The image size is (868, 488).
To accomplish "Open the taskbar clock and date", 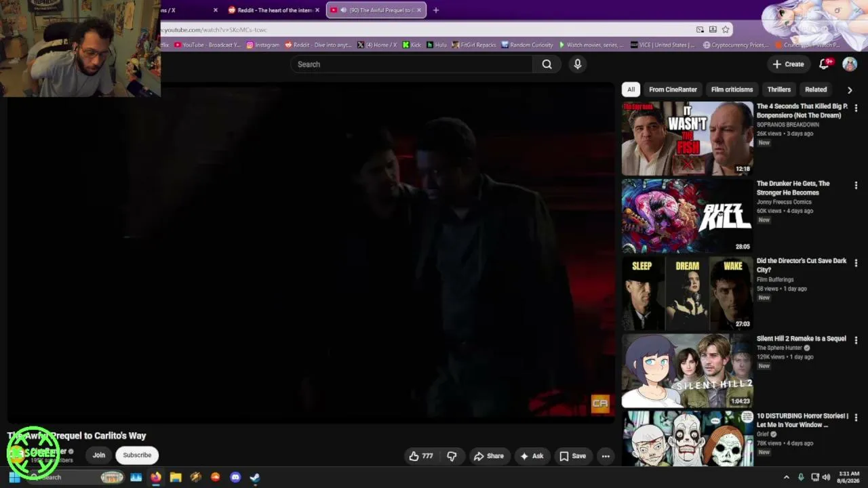I will (849, 477).
